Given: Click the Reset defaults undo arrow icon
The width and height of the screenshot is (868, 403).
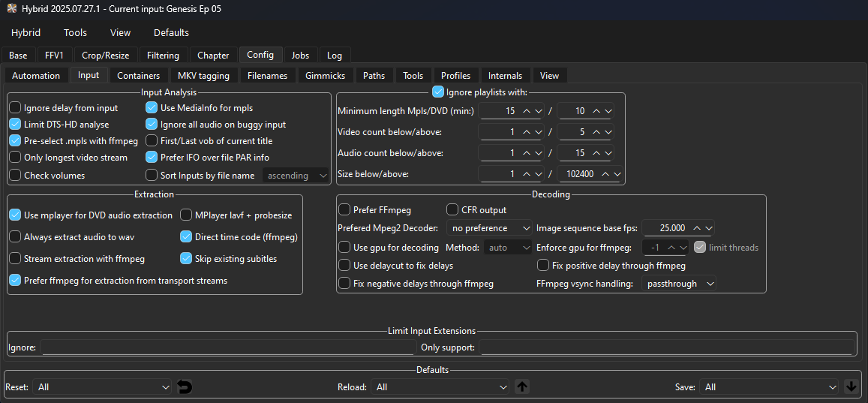Looking at the screenshot, I should tap(185, 387).
